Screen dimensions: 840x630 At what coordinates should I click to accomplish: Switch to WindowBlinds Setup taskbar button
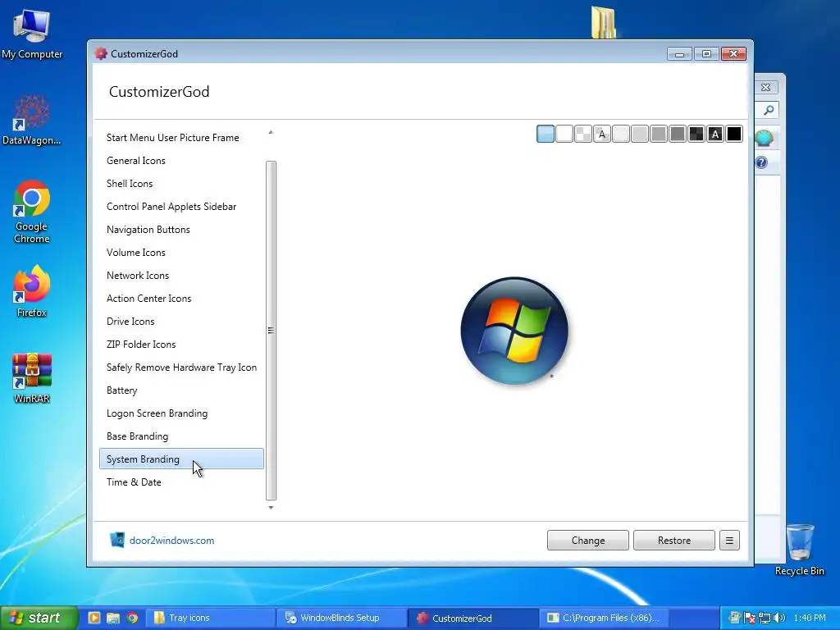pos(341,618)
